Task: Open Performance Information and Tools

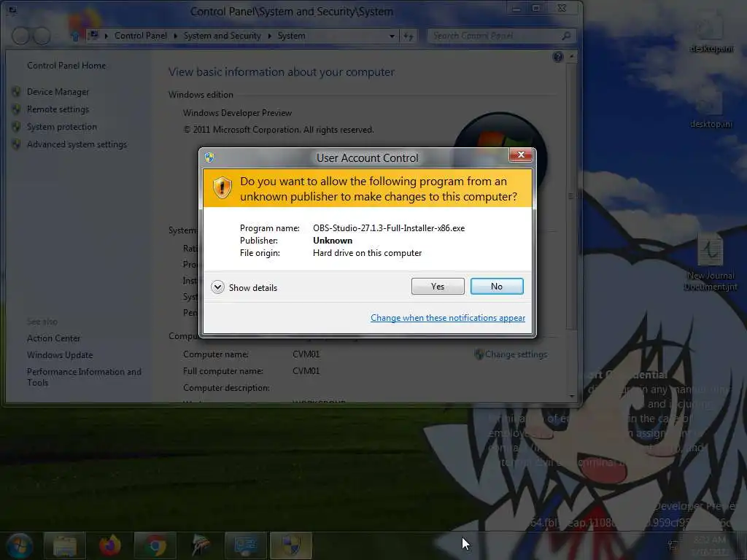Action: tap(84, 377)
